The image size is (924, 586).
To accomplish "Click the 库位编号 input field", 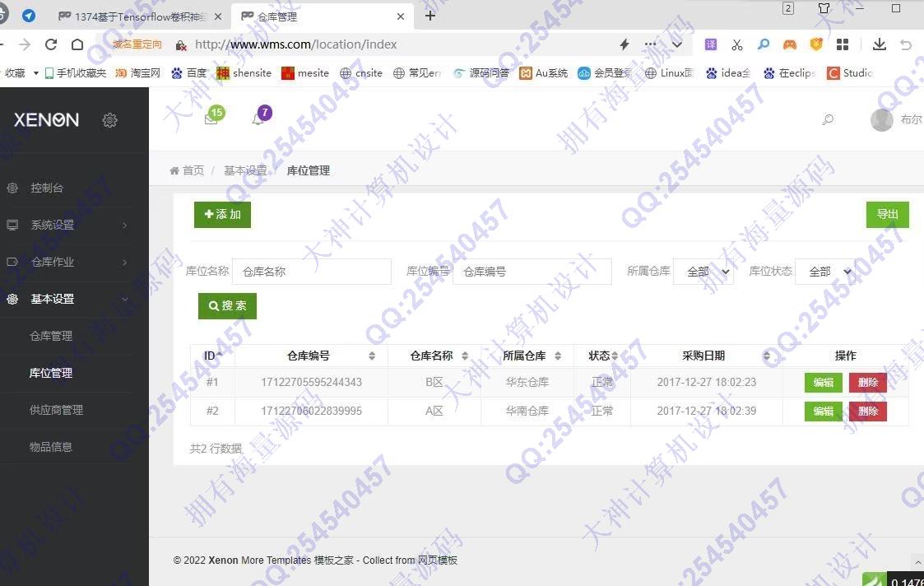I will 532,272.
